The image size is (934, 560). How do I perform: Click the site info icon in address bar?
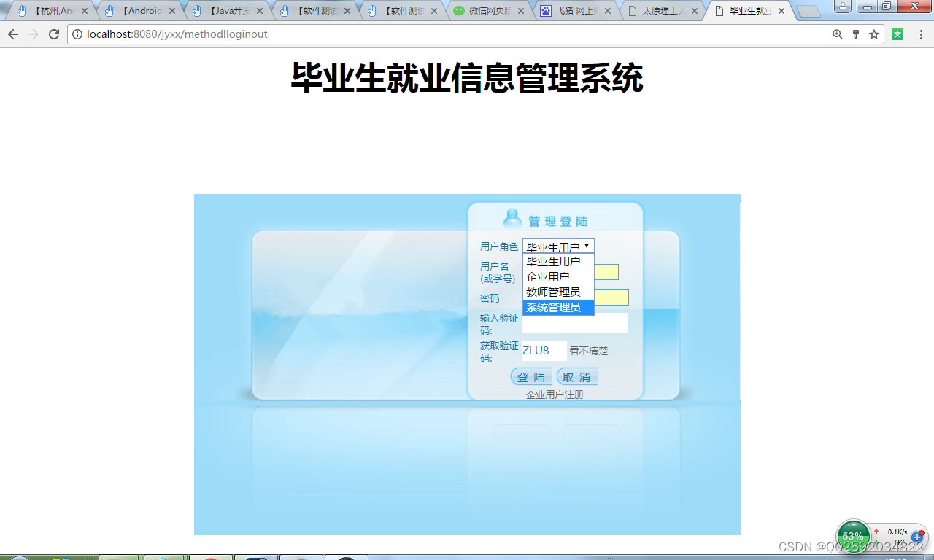tap(77, 34)
